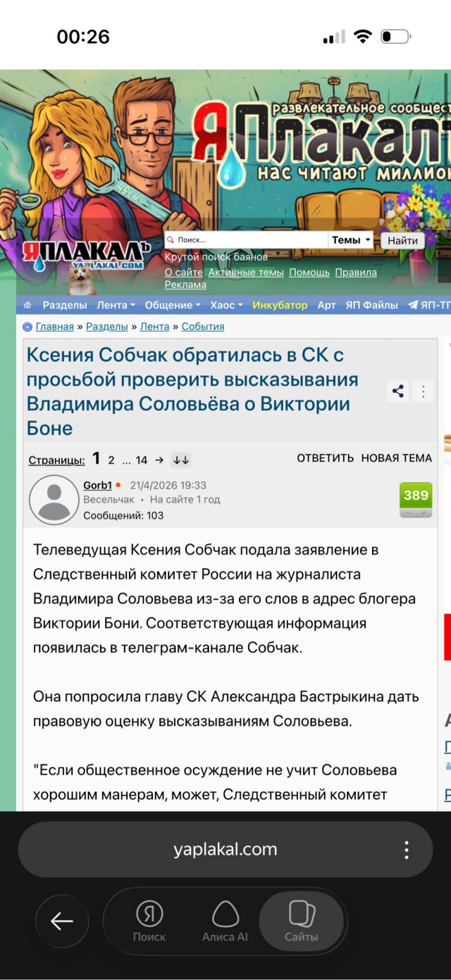Tap the minus button under rating 389
The image size is (451, 980).
pos(408,513)
